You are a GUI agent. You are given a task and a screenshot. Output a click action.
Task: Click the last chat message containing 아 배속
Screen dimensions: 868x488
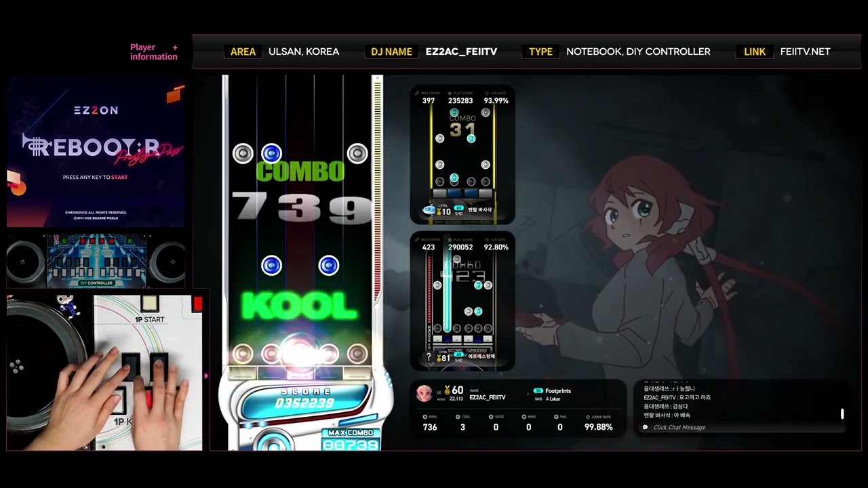[667, 415]
